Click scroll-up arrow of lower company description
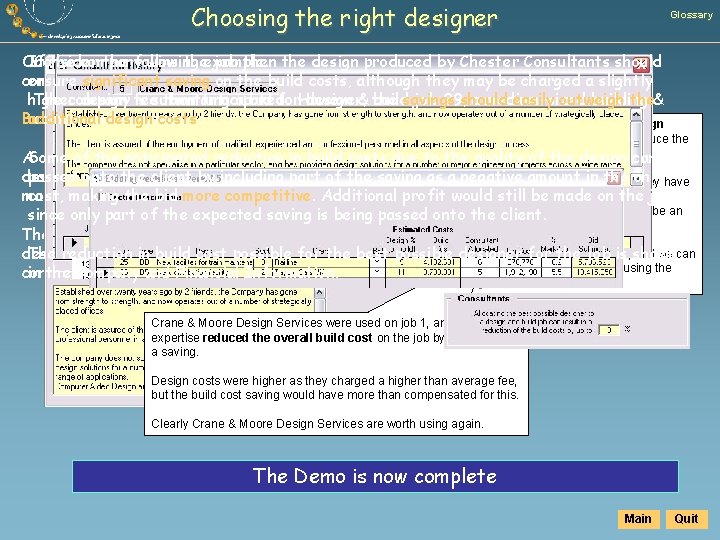This screenshot has width=720, height=540. click(x=320, y=292)
